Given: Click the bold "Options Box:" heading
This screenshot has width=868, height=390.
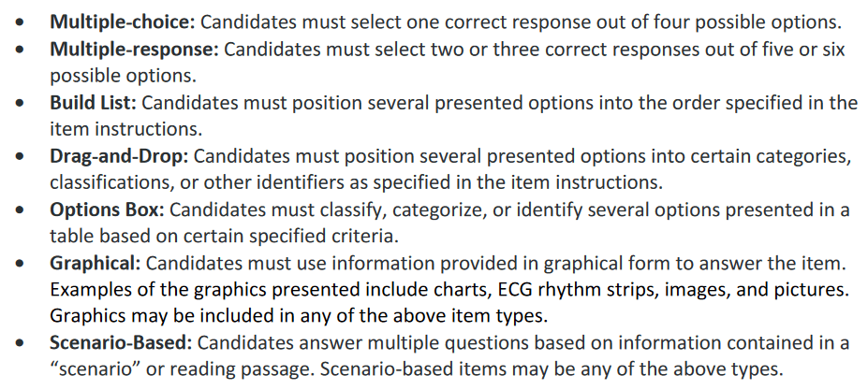Looking at the screenshot, I should click(107, 209).
